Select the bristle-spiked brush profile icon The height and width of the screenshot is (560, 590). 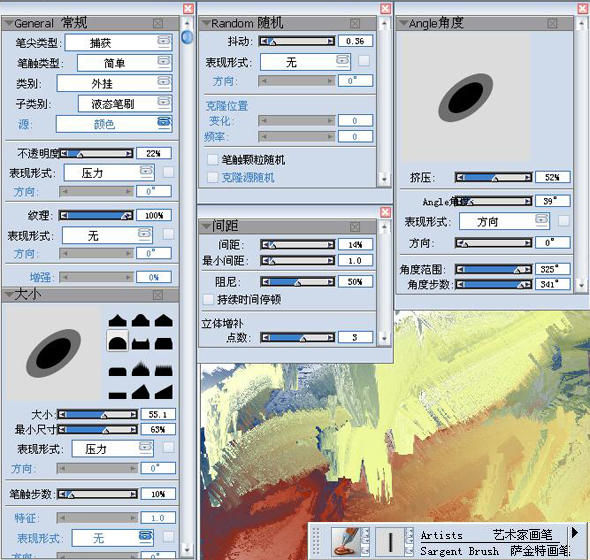click(141, 369)
